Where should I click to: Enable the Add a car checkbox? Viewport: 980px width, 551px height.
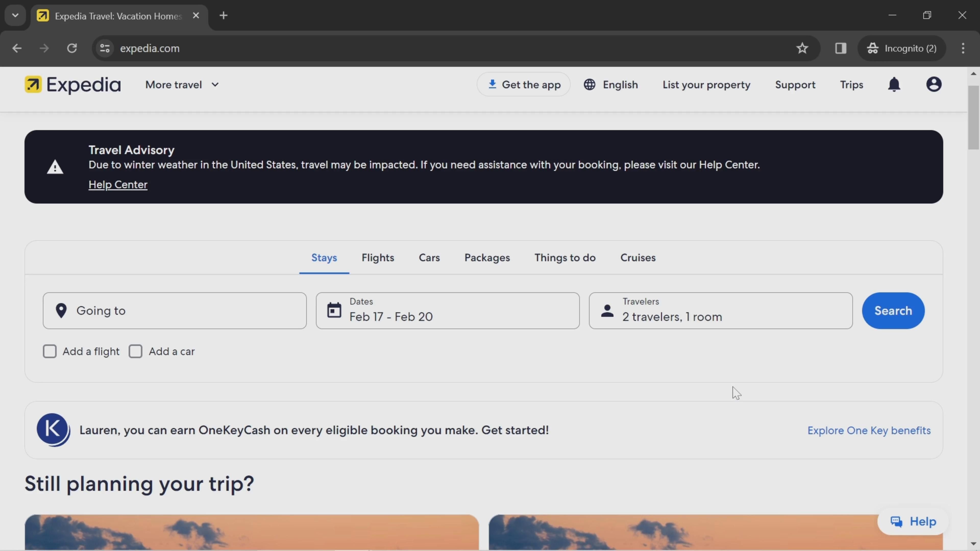click(136, 351)
